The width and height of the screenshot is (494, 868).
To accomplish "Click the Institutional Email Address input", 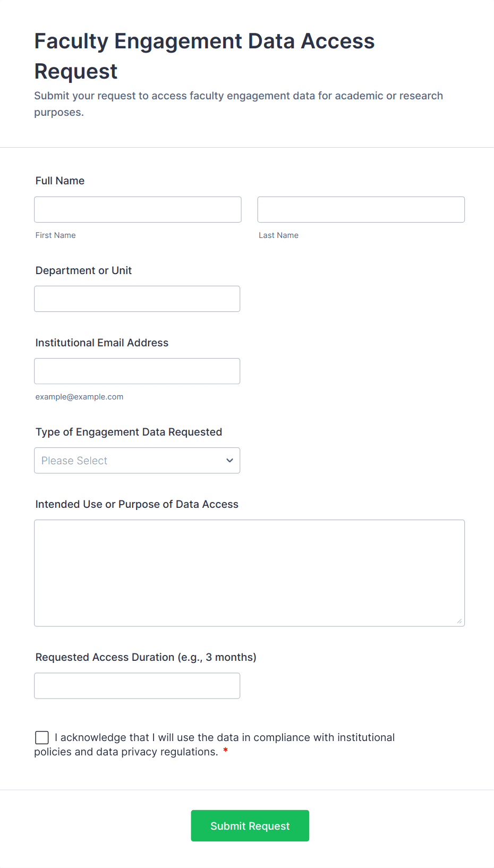I will (x=137, y=371).
